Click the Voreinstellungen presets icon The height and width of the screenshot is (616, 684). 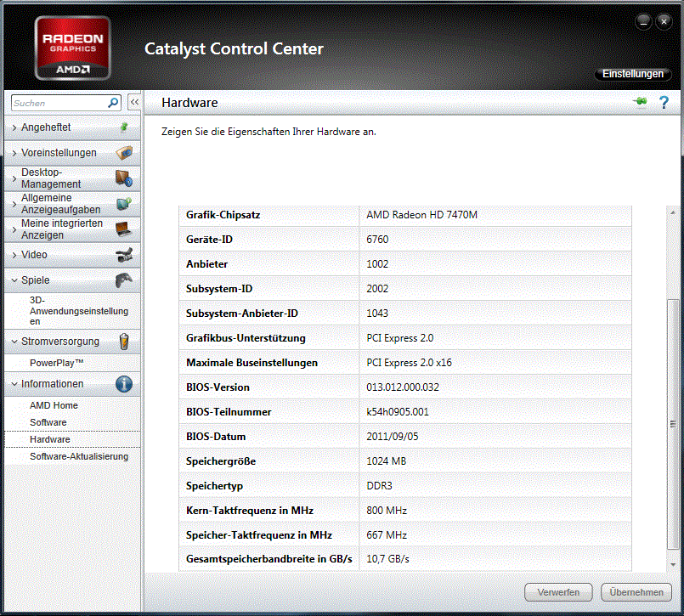pyautogui.click(x=124, y=153)
